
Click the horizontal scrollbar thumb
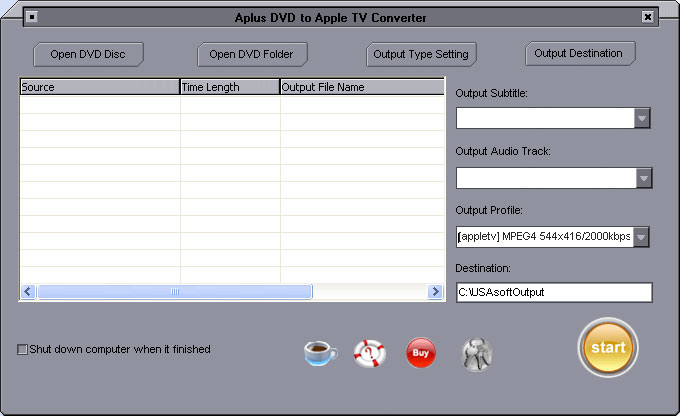[175, 292]
